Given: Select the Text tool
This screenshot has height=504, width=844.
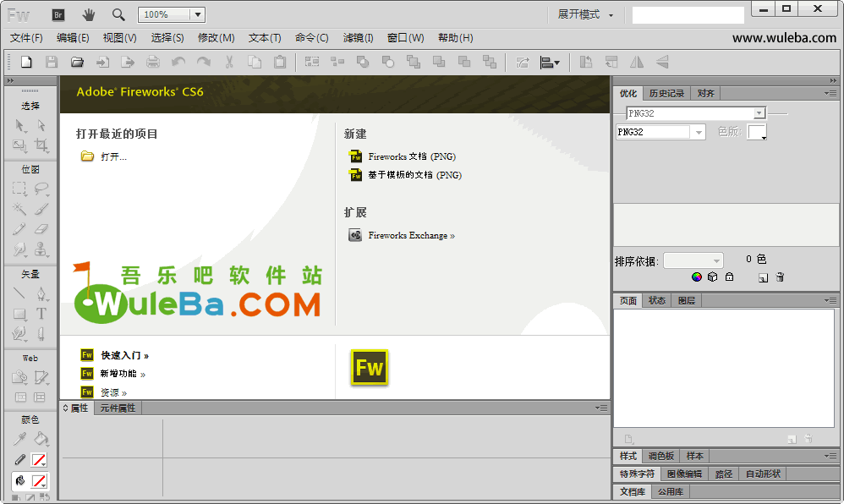Looking at the screenshot, I should pos(41,314).
